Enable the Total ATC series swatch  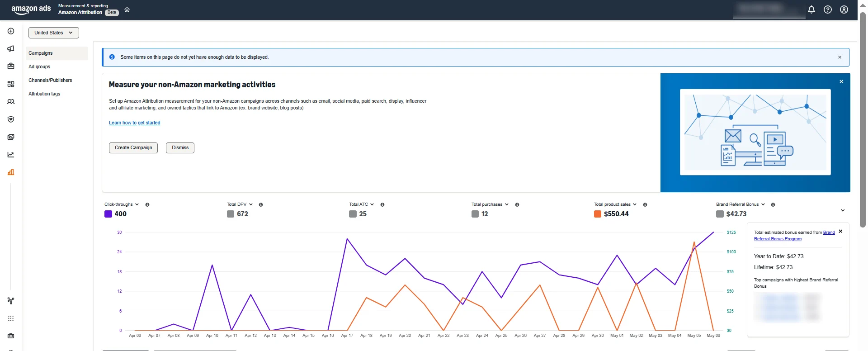(x=353, y=214)
